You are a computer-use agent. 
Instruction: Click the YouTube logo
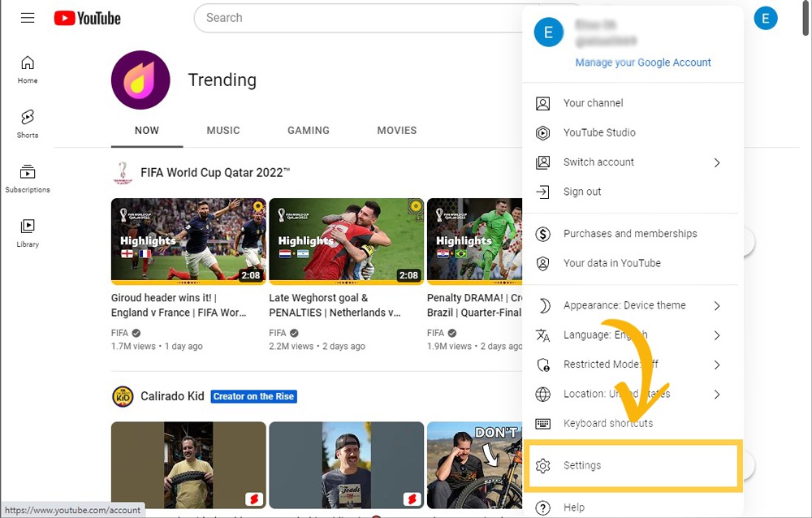point(88,19)
